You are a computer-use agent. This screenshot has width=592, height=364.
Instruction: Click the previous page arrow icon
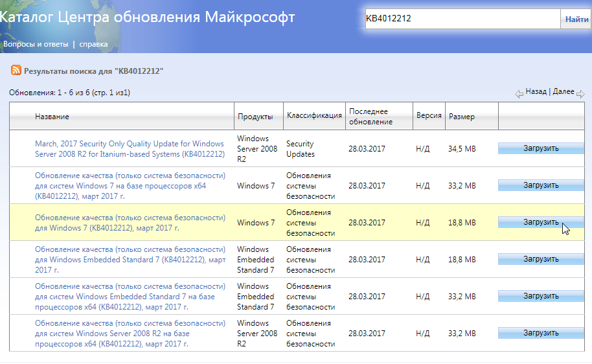pyautogui.click(x=519, y=94)
